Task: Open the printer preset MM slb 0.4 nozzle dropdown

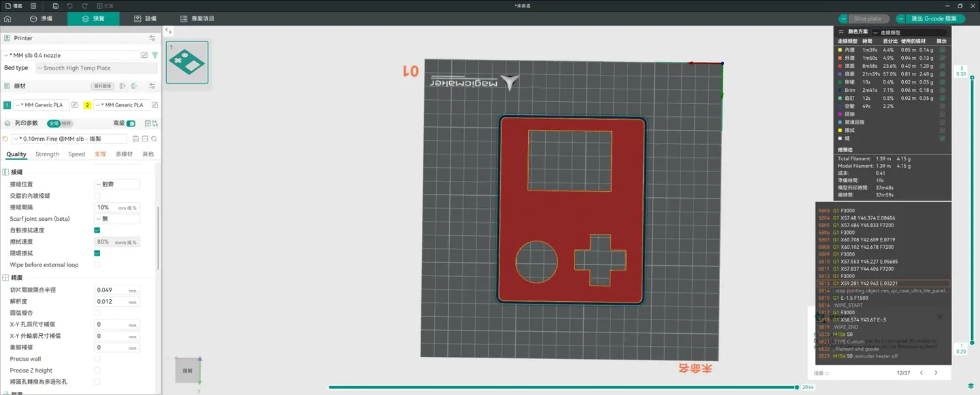Action: (71, 55)
